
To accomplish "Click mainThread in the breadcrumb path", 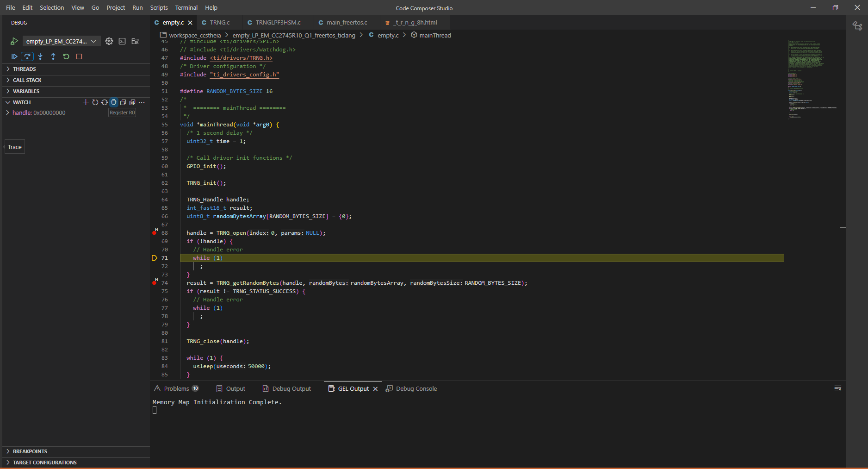I will click(434, 35).
